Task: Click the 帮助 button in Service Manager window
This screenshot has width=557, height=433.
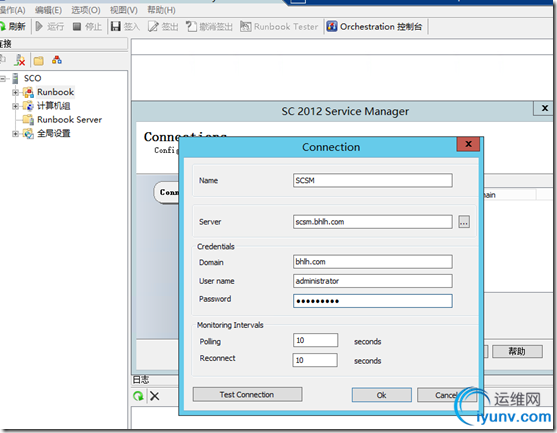Action: (x=517, y=351)
